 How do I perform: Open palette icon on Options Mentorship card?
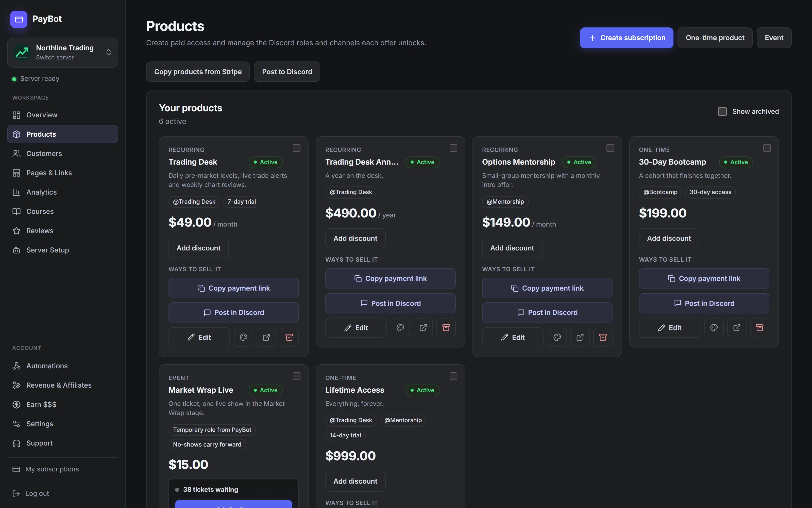(557, 337)
